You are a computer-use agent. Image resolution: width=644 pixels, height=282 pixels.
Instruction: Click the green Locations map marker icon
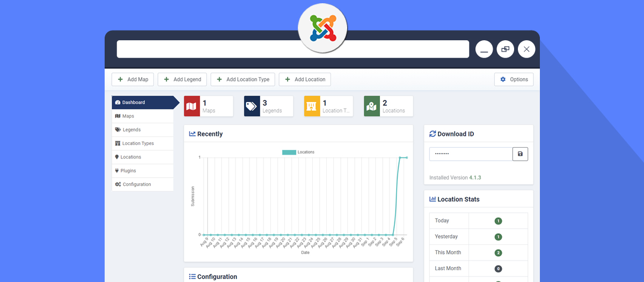[372, 106]
